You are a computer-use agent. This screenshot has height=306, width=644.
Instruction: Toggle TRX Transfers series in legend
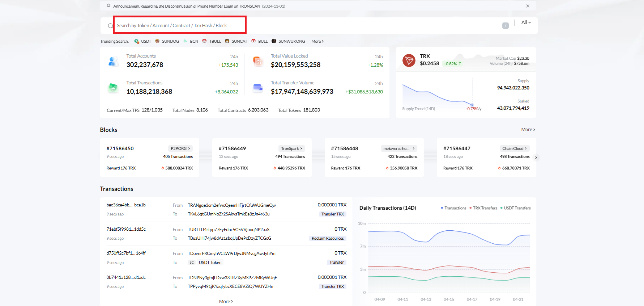click(x=483, y=208)
